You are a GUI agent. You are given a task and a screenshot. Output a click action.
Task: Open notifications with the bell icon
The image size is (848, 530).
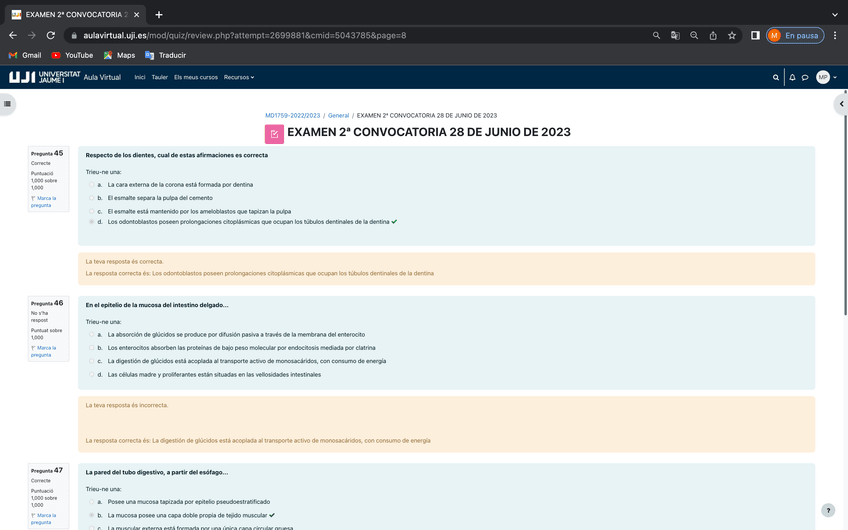(x=792, y=77)
